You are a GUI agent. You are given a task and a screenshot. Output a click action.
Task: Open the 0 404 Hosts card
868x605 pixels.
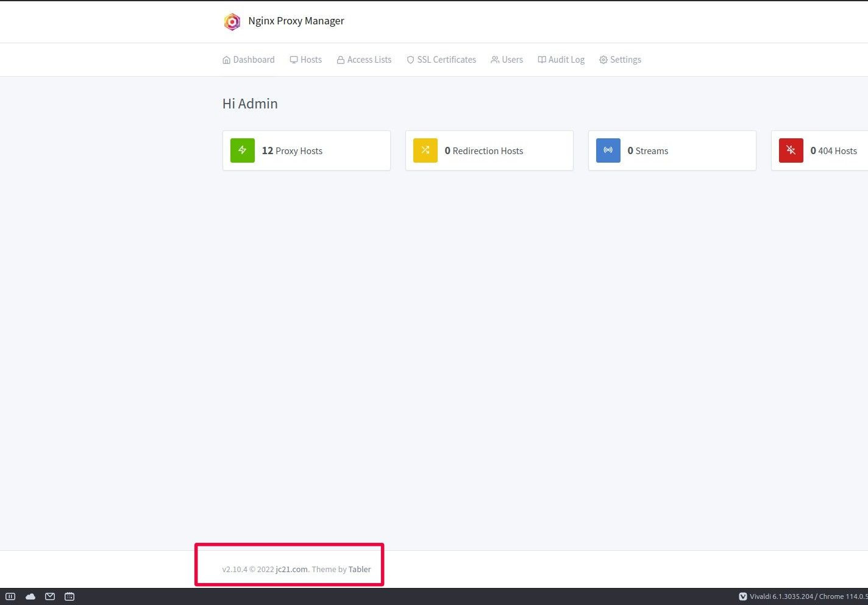coord(820,150)
